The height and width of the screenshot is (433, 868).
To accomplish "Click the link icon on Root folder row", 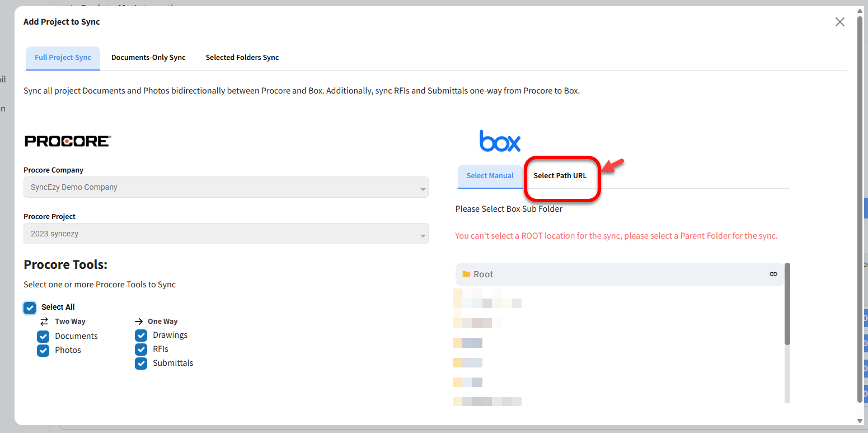I will coord(773,274).
